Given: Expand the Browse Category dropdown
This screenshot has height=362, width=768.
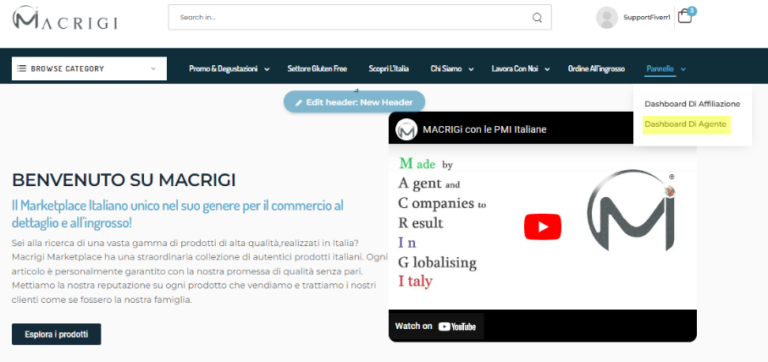Looking at the screenshot, I should pos(89,69).
